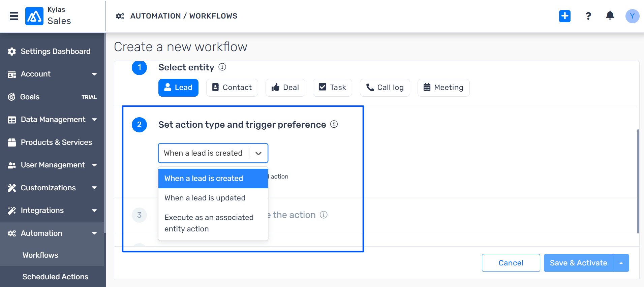Choose 'When a lead is updated' option

pos(213,198)
